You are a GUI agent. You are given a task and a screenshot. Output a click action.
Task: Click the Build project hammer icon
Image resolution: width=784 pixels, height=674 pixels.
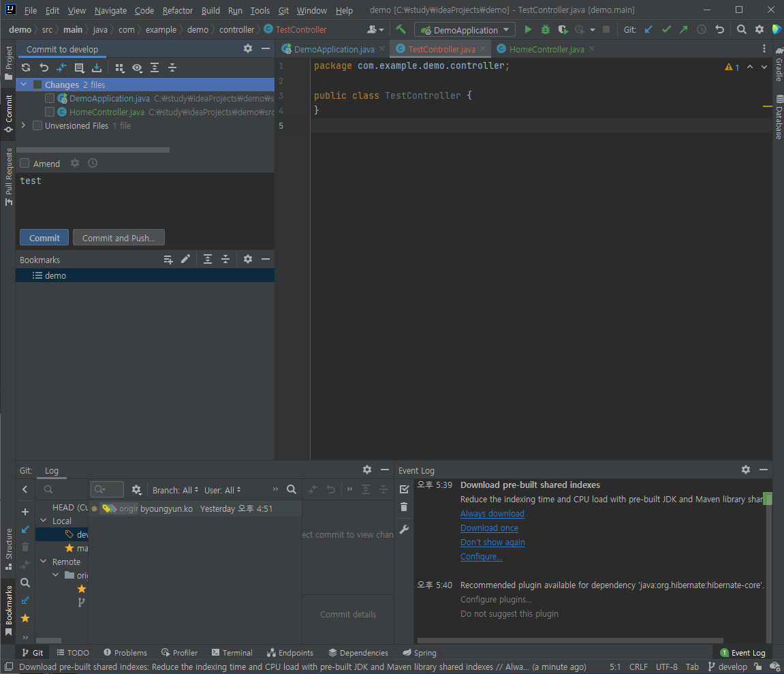click(401, 30)
